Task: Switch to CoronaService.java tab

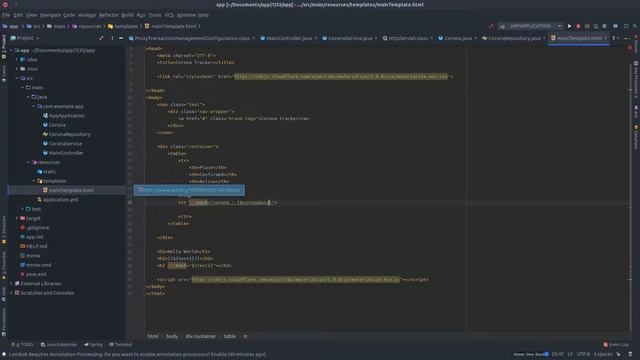Action: [x=350, y=38]
